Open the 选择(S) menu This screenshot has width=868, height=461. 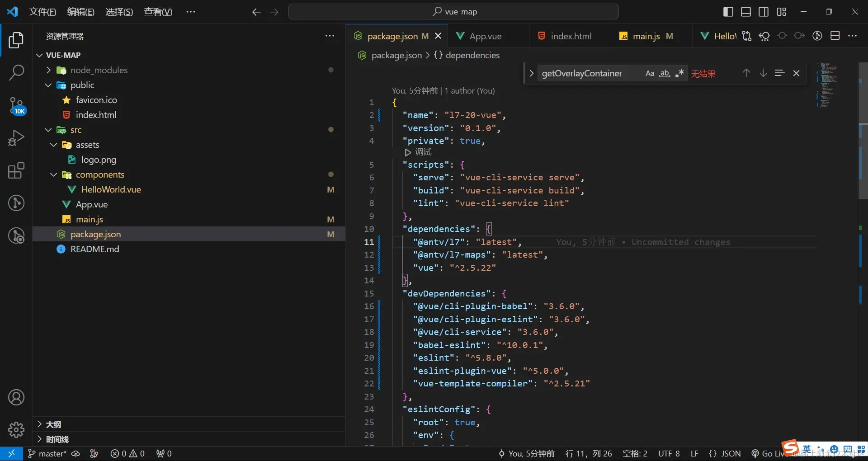coord(119,12)
